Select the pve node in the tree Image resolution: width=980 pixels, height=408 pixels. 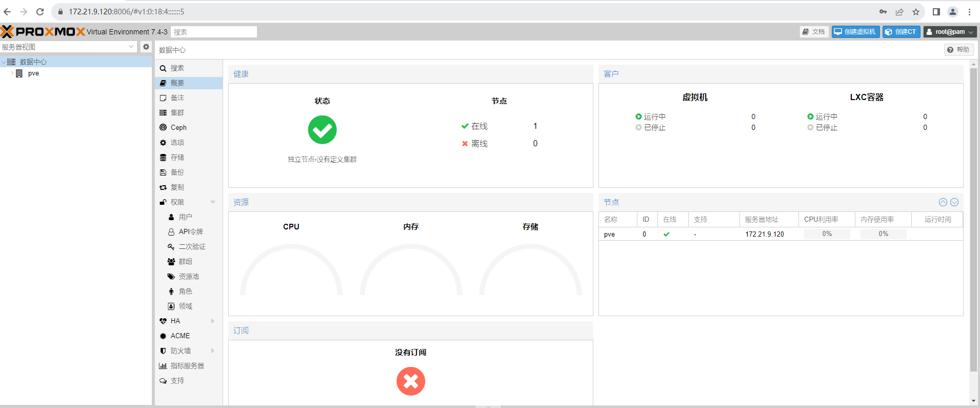pos(33,73)
